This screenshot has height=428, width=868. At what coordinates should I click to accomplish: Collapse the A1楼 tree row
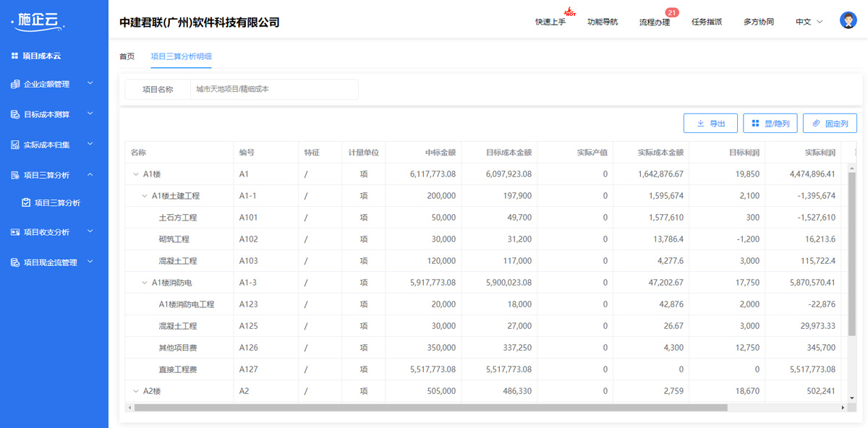pos(135,174)
